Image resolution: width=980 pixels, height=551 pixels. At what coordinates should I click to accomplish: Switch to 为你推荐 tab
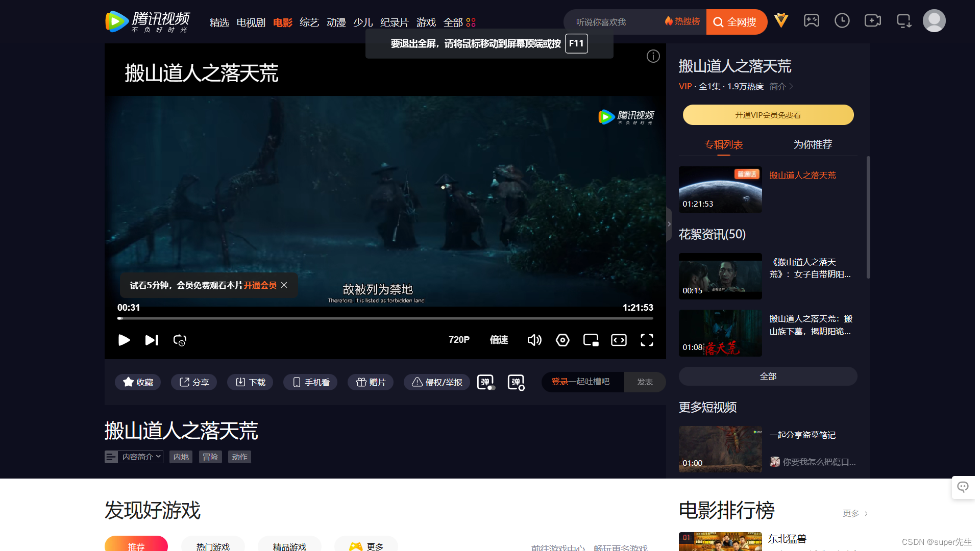[813, 144]
